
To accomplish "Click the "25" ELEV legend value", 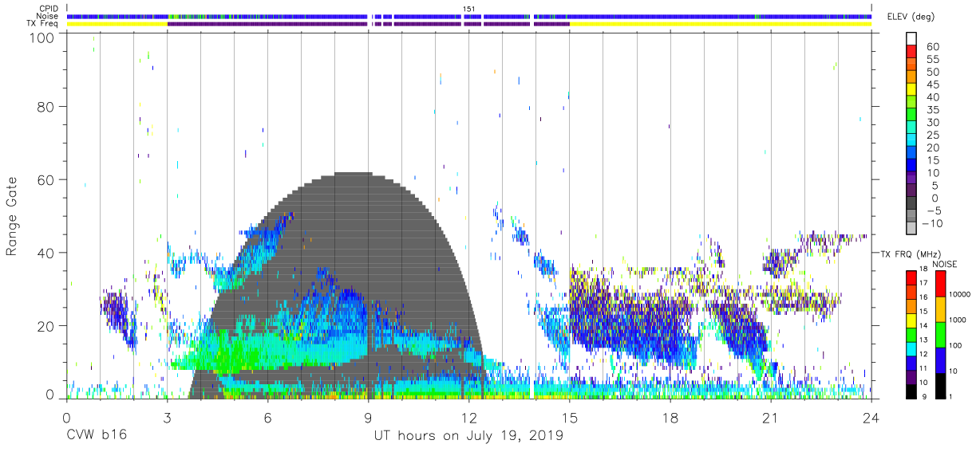I will (x=932, y=136).
